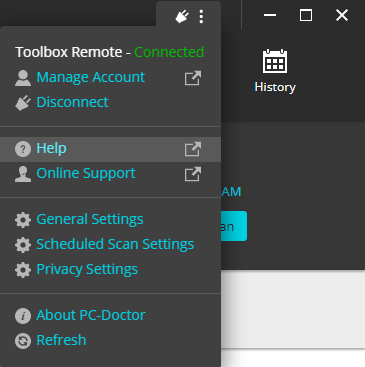The height and width of the screenshot is (367, 365).
Task: Choose Disconnect from Toolbox Remote
Action: click(72, 102)
